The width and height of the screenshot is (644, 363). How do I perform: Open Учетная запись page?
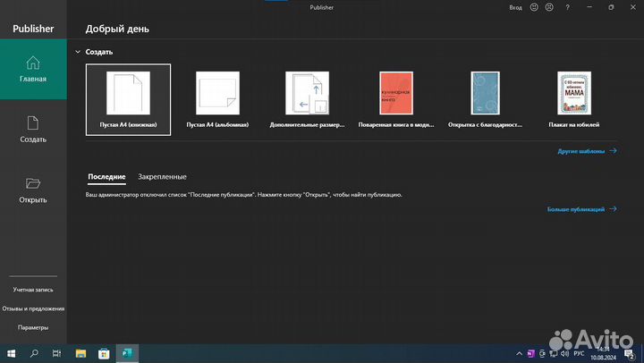33,290
